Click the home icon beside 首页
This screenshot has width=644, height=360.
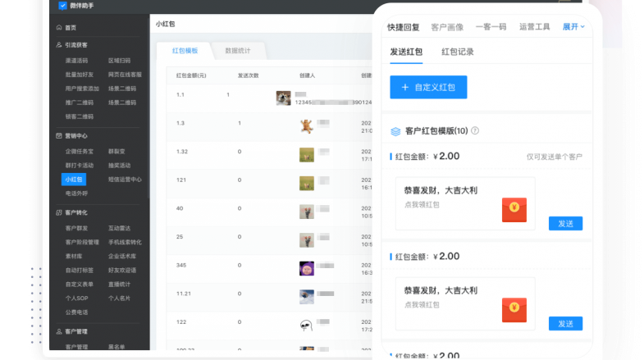click(58, 28)
